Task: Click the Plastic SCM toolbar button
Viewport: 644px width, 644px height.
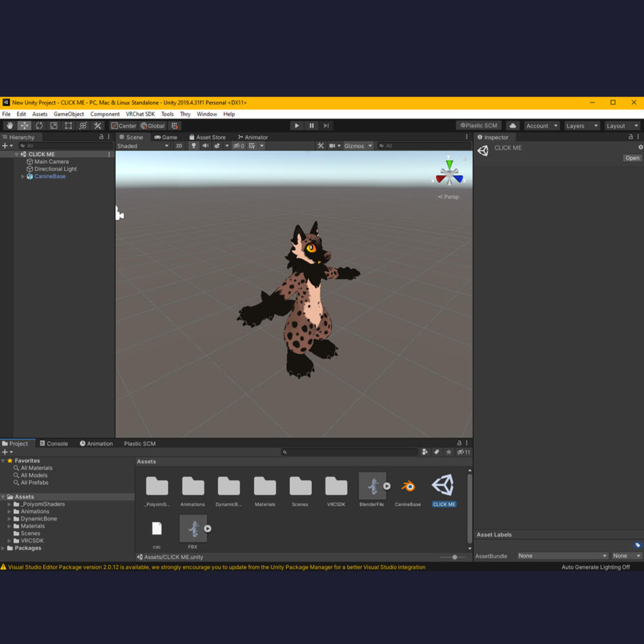Action: 478,126
